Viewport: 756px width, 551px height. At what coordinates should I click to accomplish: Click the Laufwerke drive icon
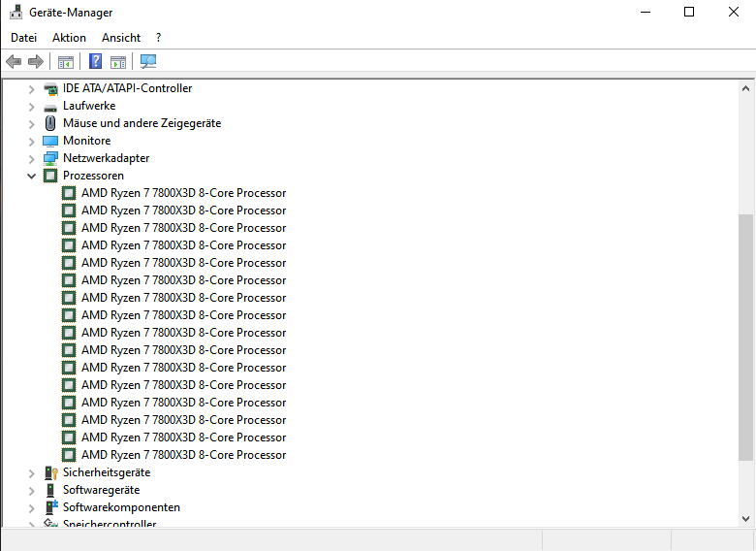pyautogui.click(x=50, y=107)
